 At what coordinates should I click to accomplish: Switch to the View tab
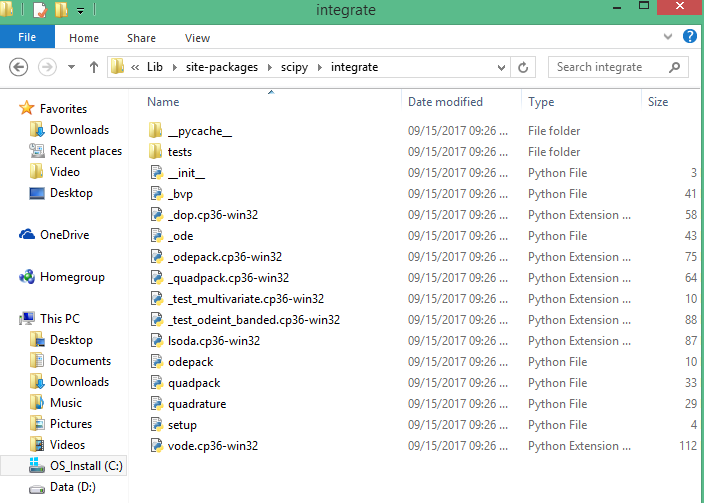[197, 38]
